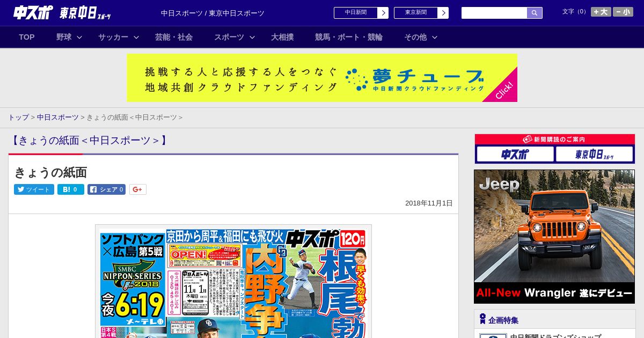The image size is (644, 338).
Task: Click the arrow beside 中日新聞
Action: click(383, 13)
